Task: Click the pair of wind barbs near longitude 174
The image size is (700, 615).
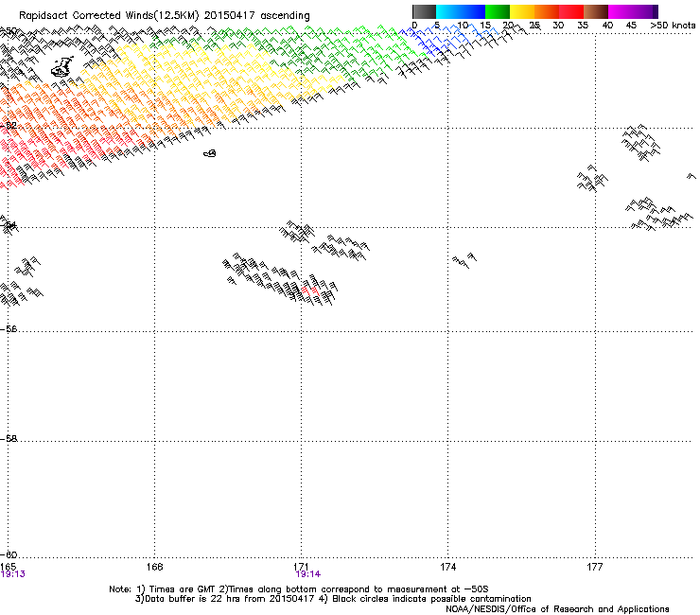Action: (x=464, y=260)
